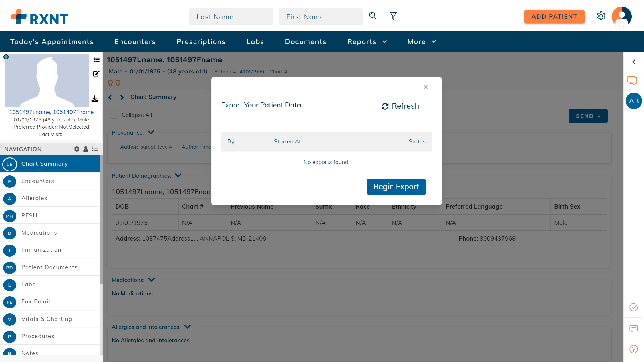Click the Begin Export button
The image size is (644, 362).
coord(396,187)
